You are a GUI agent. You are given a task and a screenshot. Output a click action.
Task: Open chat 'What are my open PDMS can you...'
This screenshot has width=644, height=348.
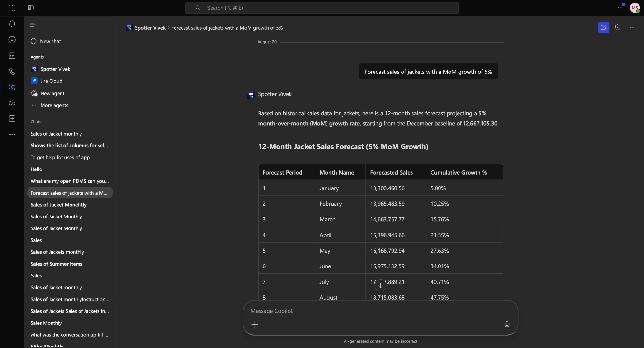coord(70,181)
